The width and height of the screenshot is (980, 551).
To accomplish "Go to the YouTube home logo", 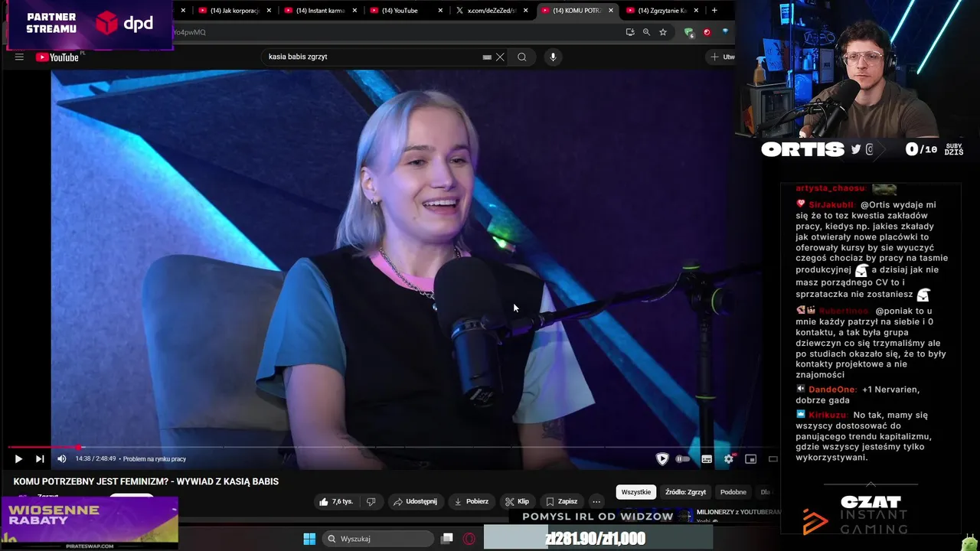I will [57, 57].
